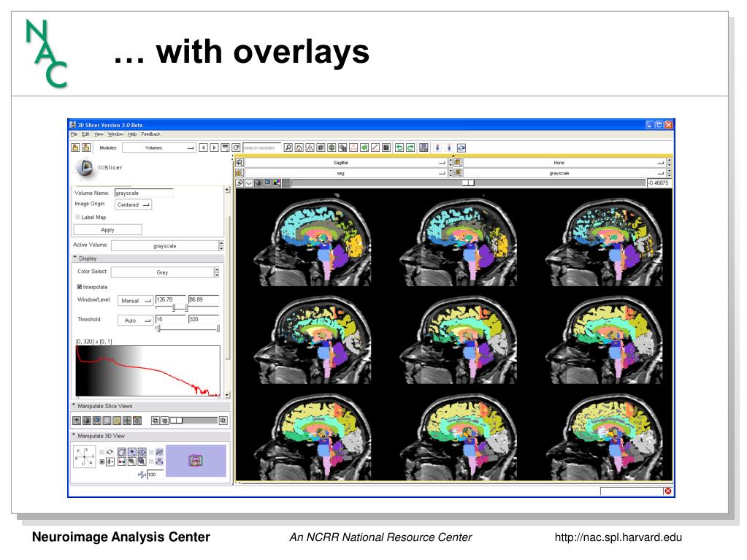The height and width of the screenshot is (560, 747).
Task: Click the Apply button
Action: click(x=107, y=230)
